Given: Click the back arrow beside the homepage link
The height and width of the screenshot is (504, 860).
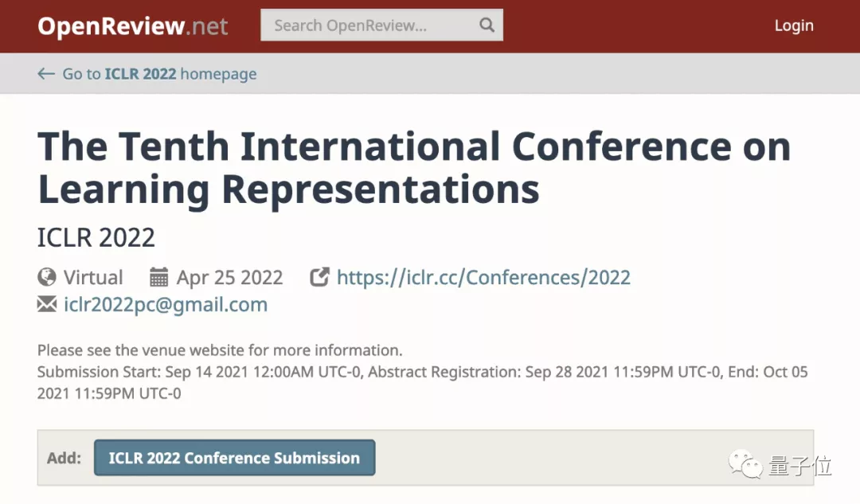Looking at the screenshot, I should pos(46,73).
